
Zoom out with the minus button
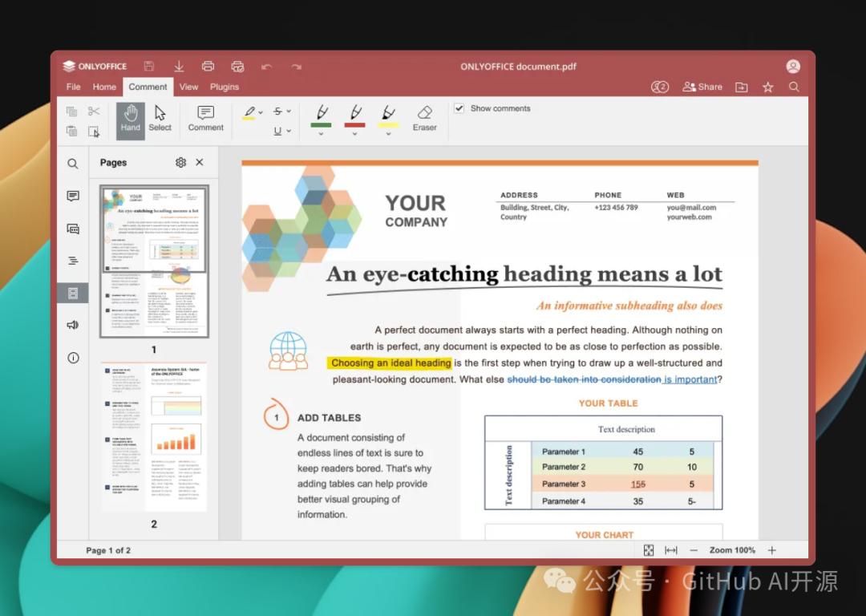point(694,550)
